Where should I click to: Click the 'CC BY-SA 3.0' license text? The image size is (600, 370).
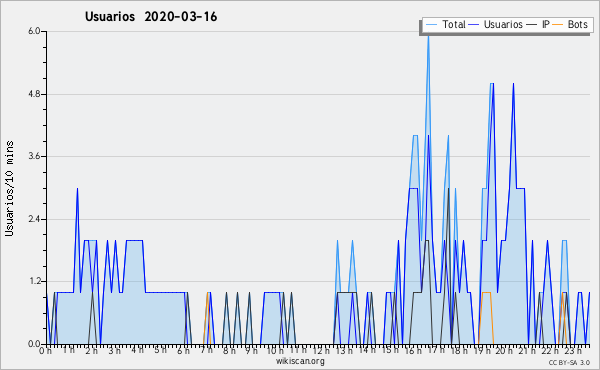(x=569, y=362)
